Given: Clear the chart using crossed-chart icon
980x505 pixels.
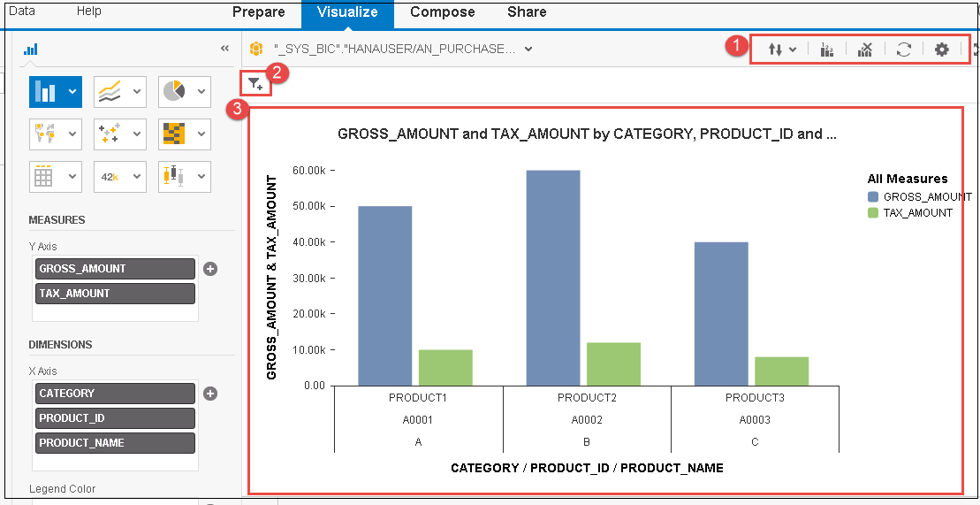Looking at the screenshot, I should [865, 50].
